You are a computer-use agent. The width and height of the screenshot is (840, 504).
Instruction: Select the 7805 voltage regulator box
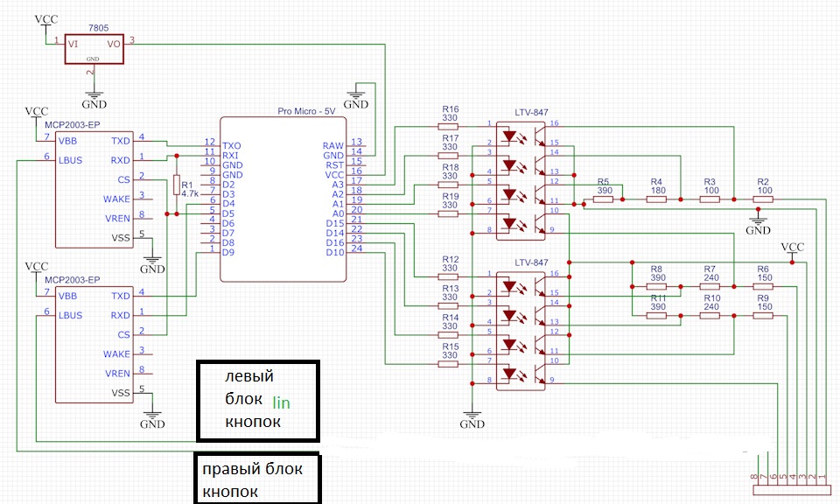[x=94, y=49]
